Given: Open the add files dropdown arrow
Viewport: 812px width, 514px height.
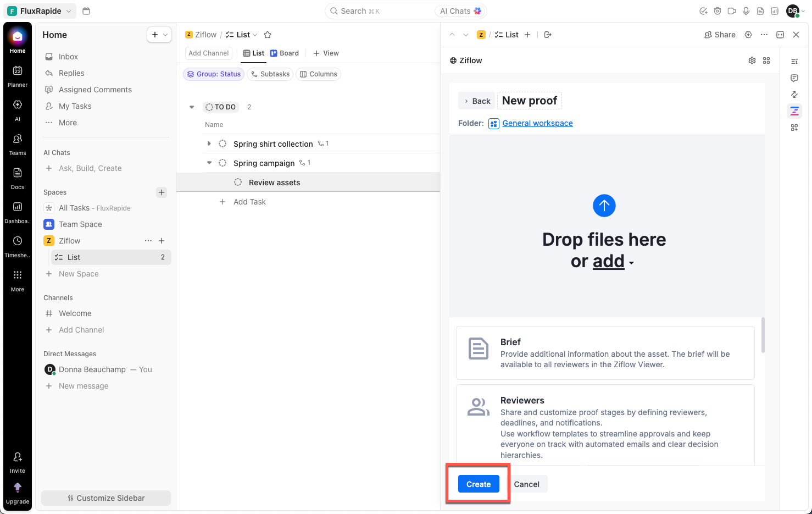Looking at the screenshot, I should 632,263.
